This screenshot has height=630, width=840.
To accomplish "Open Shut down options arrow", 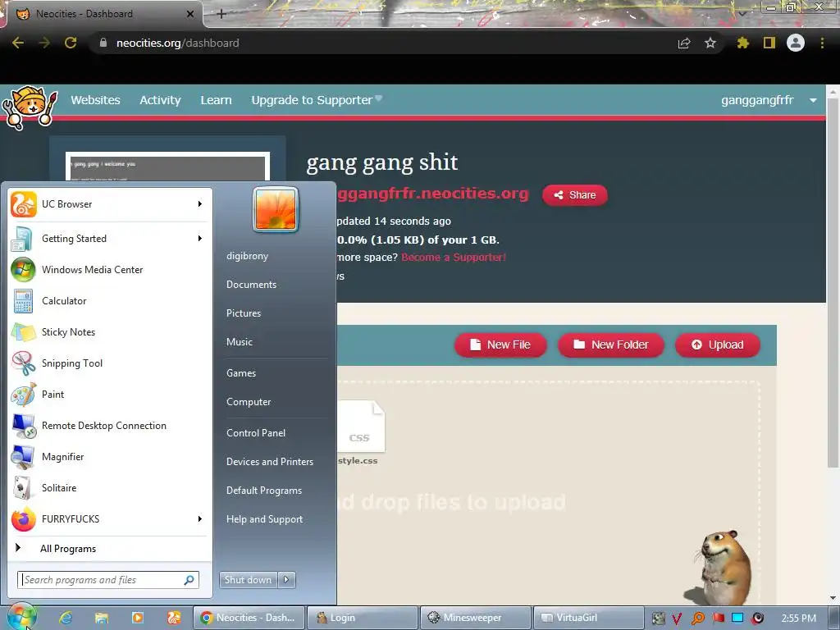I will point(286,580).
